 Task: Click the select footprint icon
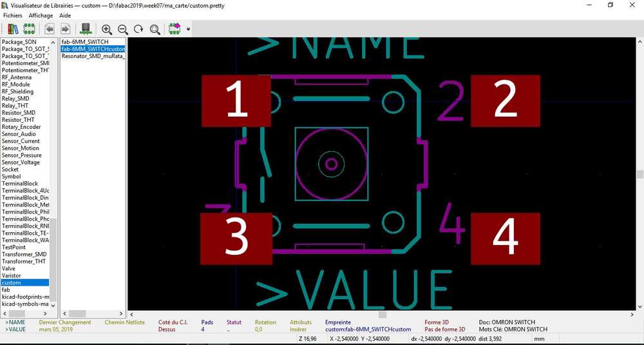29,29
